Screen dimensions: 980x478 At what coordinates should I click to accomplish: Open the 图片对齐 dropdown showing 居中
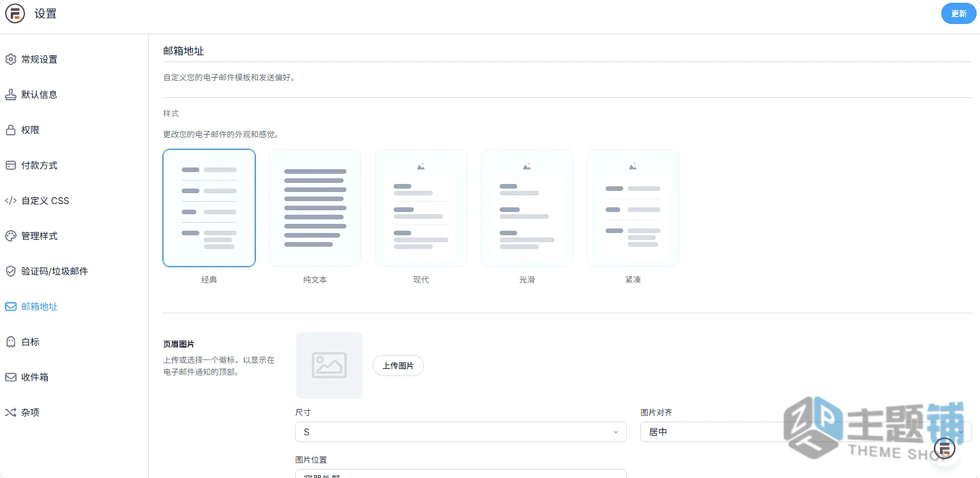click(806, 432)
